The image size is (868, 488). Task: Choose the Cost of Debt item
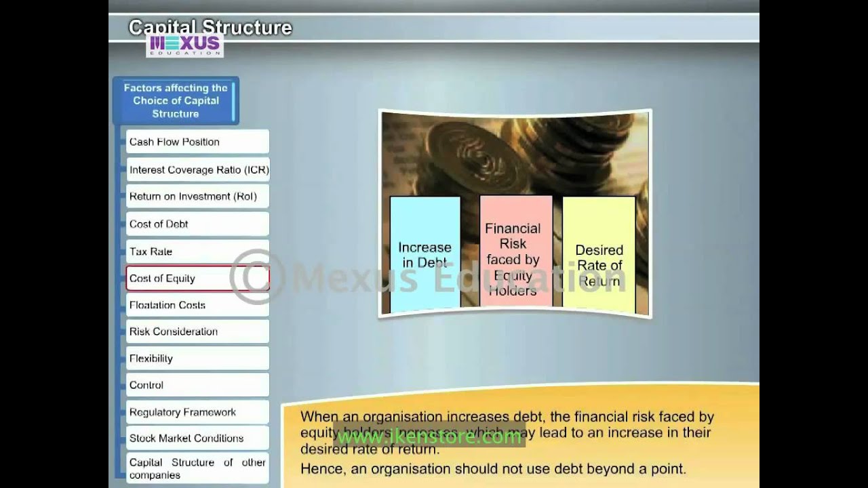coord(197,224)
